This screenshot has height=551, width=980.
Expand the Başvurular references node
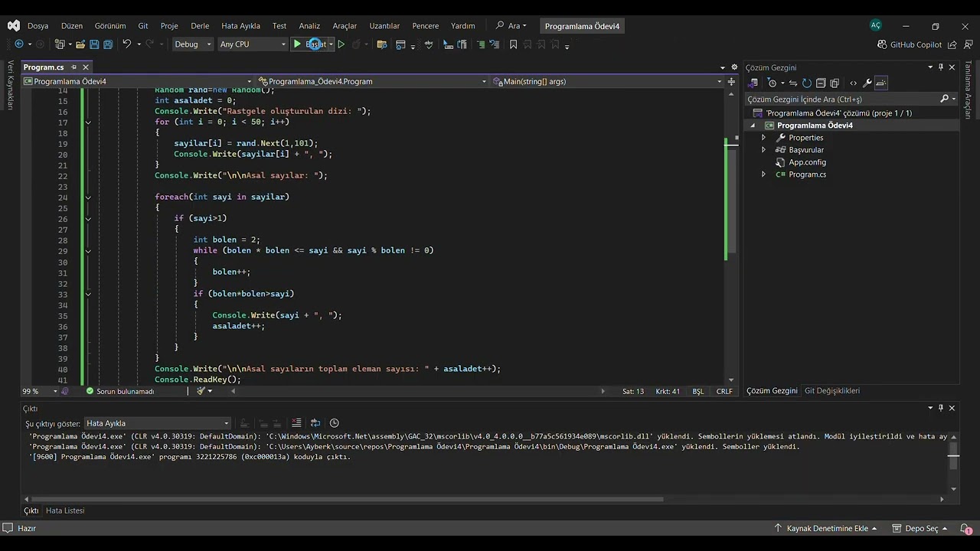(763, 150)
